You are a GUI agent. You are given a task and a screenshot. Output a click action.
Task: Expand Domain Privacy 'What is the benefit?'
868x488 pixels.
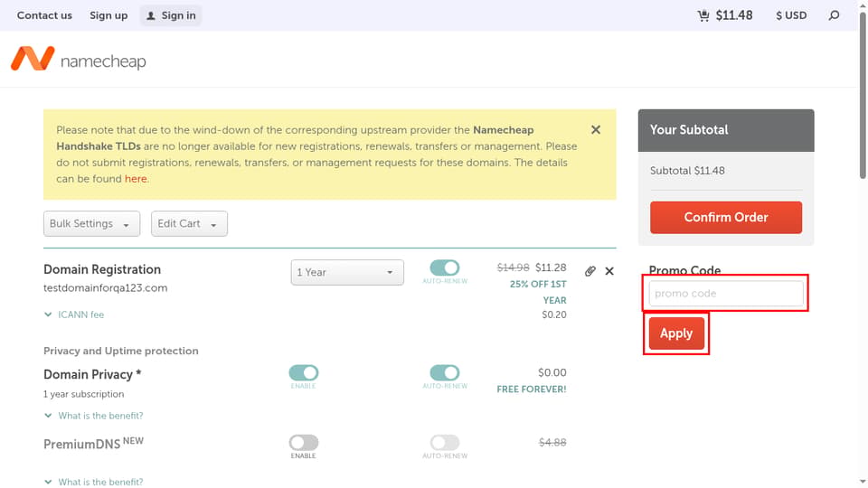(93, 416)
